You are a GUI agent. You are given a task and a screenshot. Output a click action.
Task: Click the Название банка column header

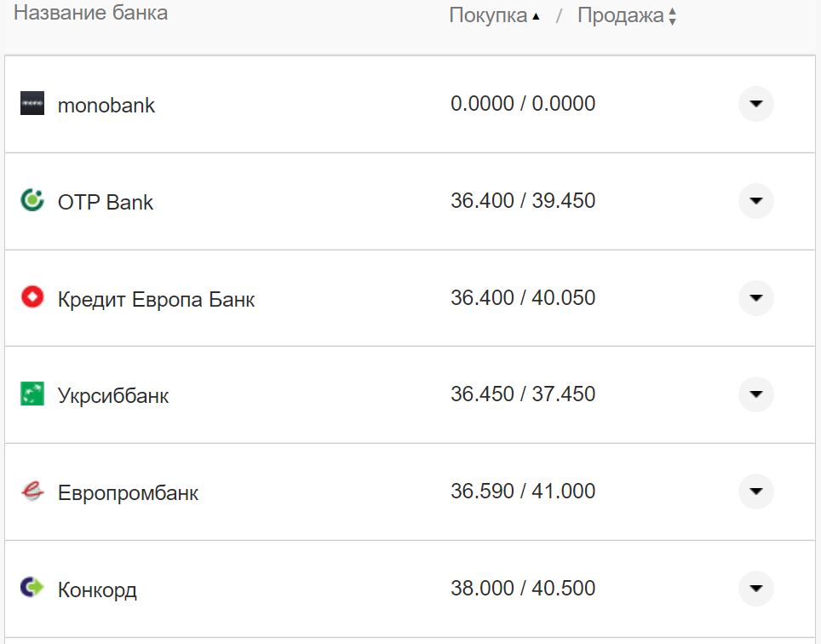point(88,13)
